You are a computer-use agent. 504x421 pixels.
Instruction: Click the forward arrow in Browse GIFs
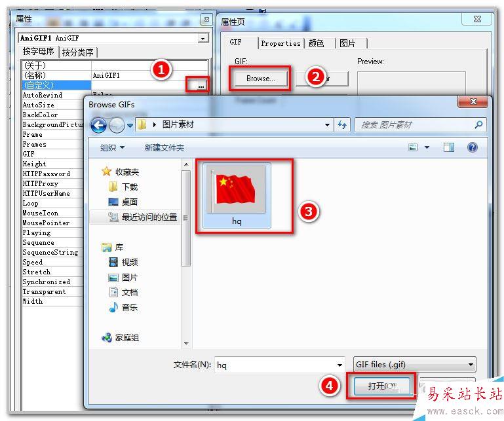[x=117, y=125]
